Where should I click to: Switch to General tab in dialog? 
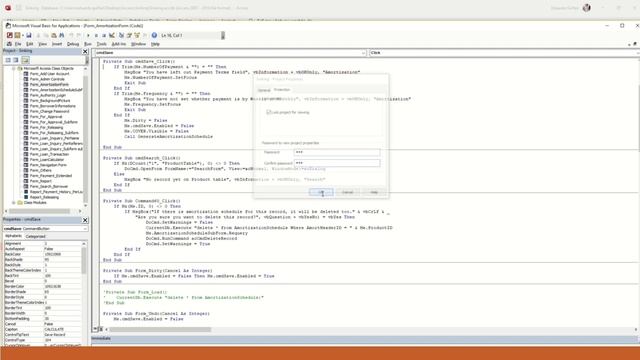264,90
